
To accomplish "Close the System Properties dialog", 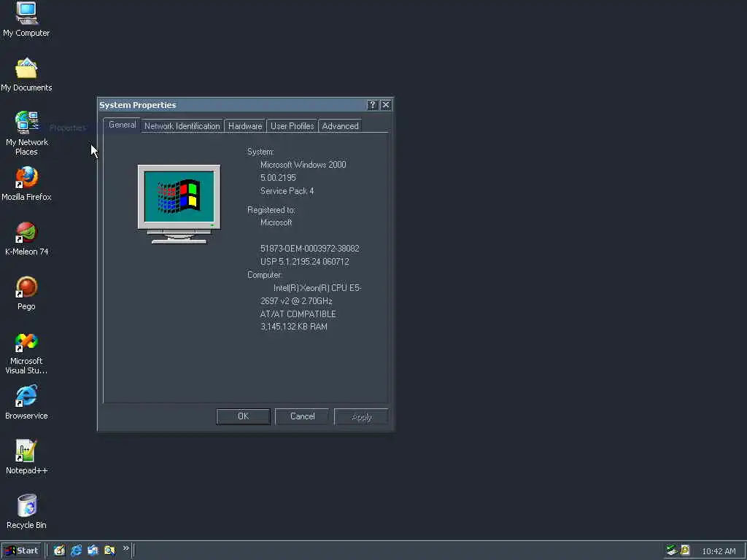I will coord(386,105).
